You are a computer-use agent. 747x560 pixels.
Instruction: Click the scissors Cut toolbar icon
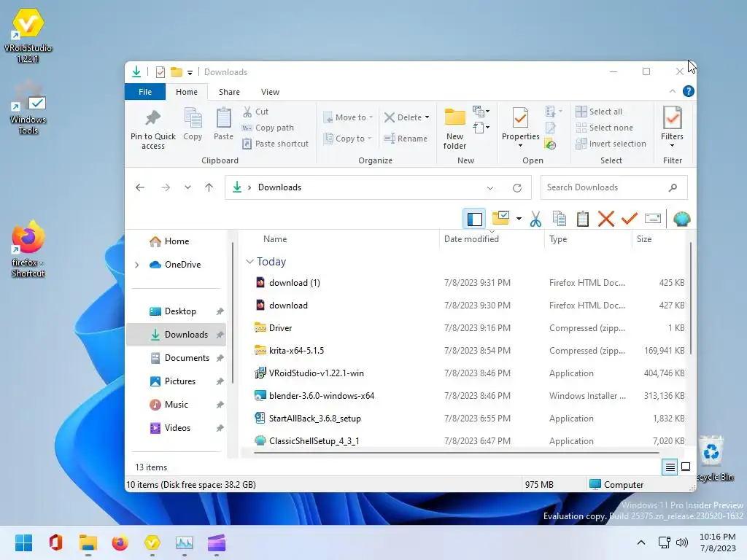click(x=535, y=219)
